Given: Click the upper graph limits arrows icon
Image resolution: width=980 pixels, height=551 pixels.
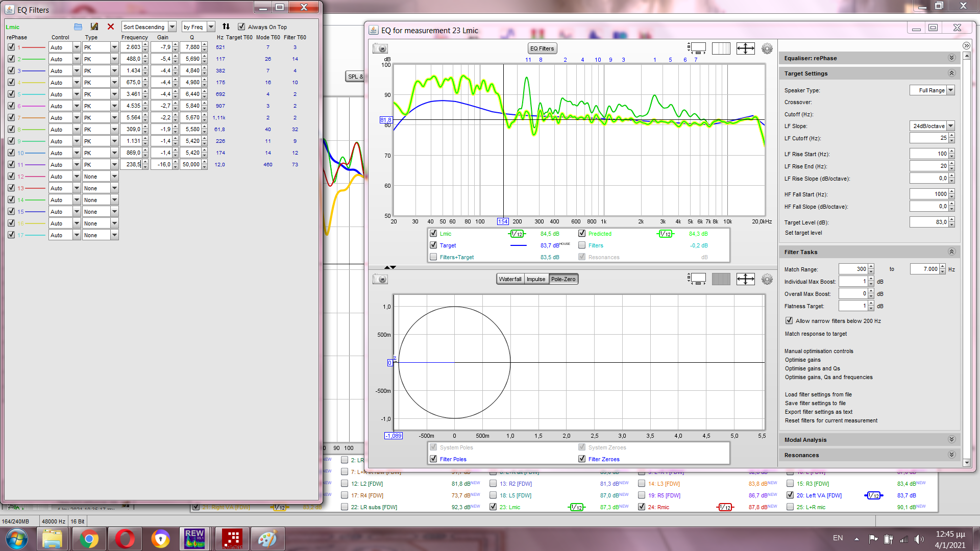Looking at the screenshot, I should [x=745, y=48].
